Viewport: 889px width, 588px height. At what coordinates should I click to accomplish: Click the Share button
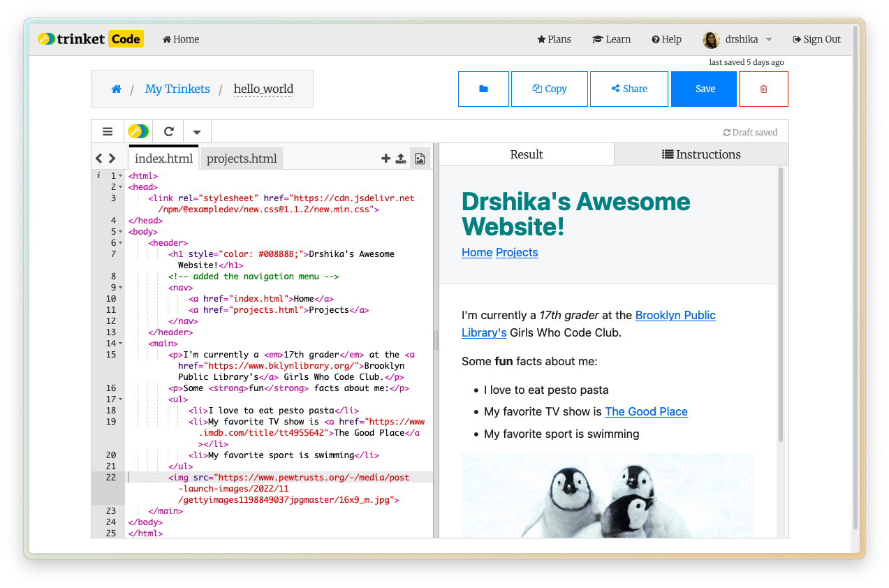[x=629, y=89]
